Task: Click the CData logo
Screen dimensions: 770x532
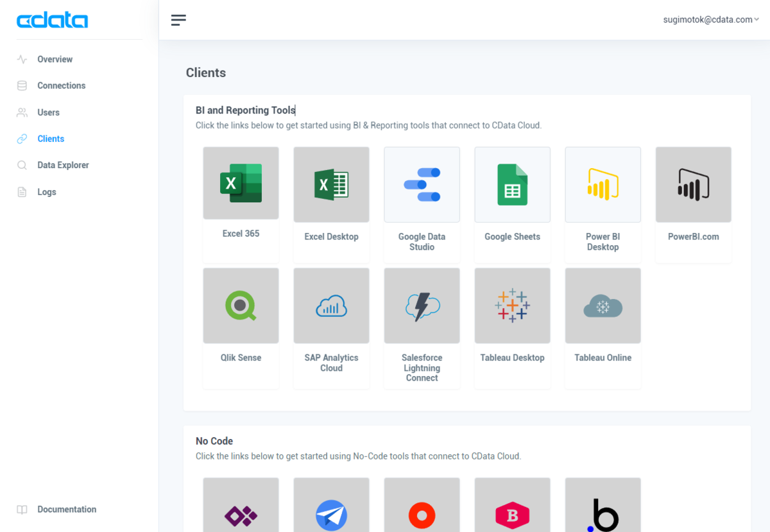Action: 52,21
